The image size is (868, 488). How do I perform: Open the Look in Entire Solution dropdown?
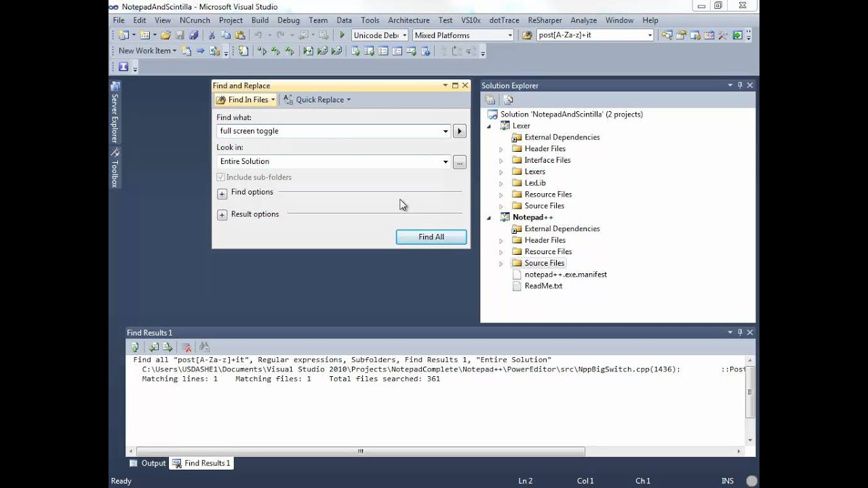pos(446,162)
